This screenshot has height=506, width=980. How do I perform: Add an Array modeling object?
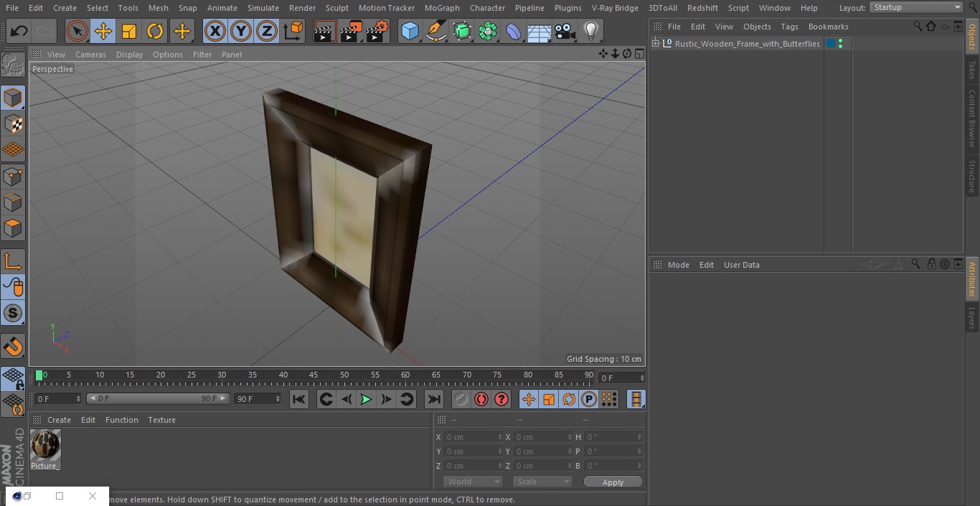[488, 31]
